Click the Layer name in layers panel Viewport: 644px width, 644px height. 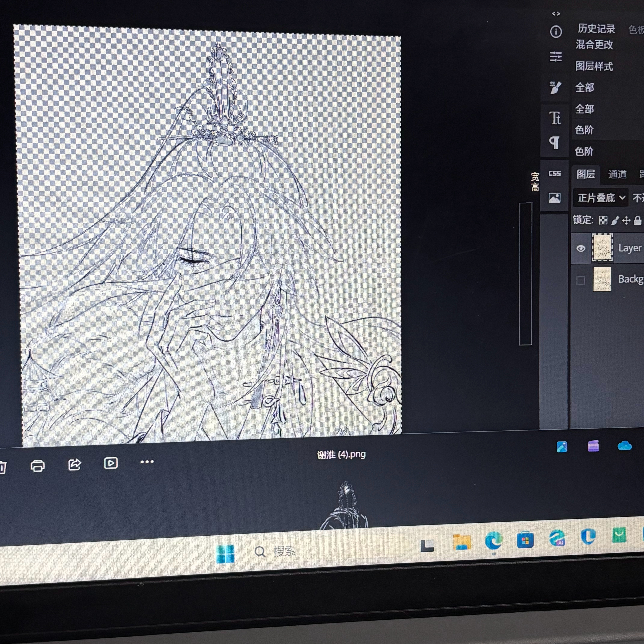click(630, 248)
